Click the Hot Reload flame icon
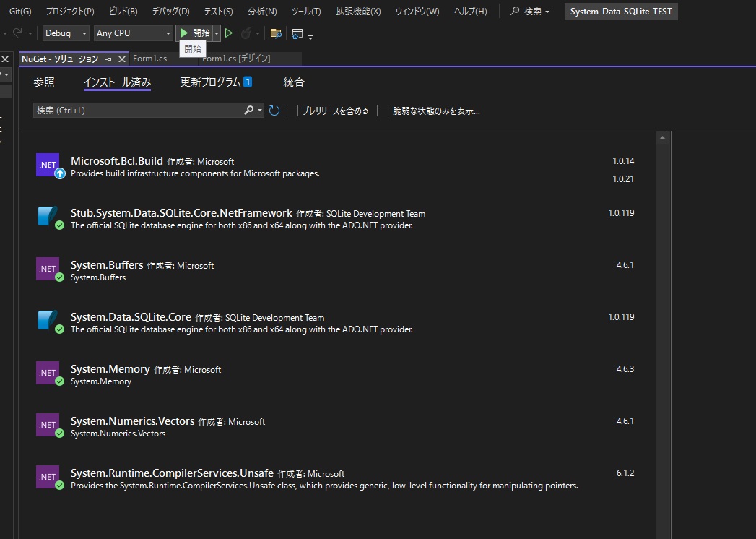Image resolution: width=756 pixels, height=539 pixels. point(246,33)
